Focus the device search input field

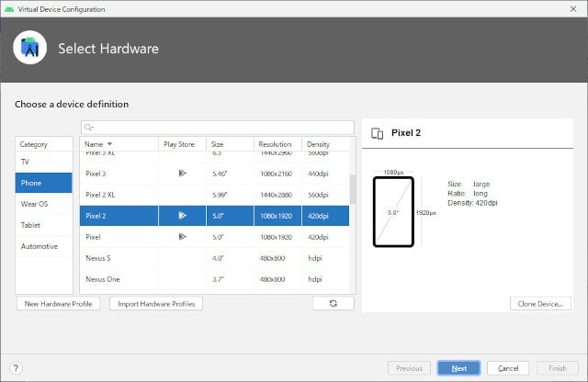pos(220,128)
